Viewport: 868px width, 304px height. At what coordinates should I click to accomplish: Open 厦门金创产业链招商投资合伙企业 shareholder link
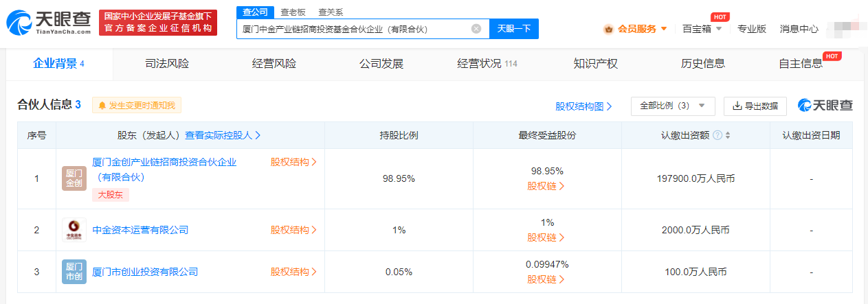(164, 169)
